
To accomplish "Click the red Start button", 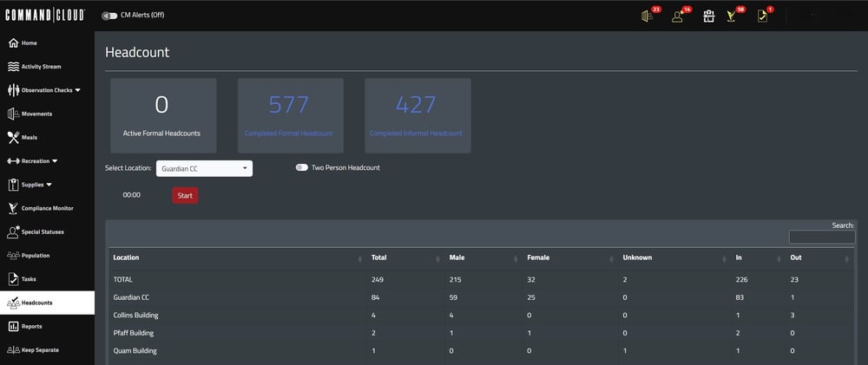I will pyautogui.click(x=185, y=195).
